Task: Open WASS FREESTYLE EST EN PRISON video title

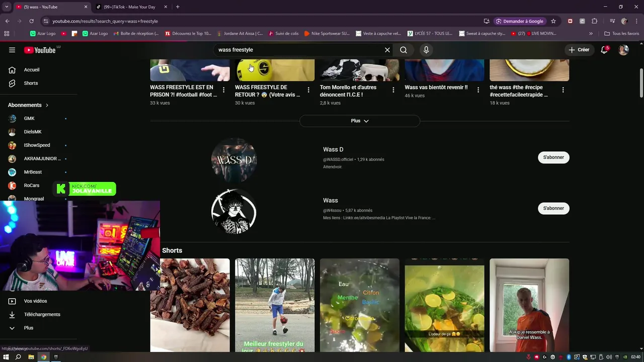Action: pyautogui.click(x=183, y=91)
